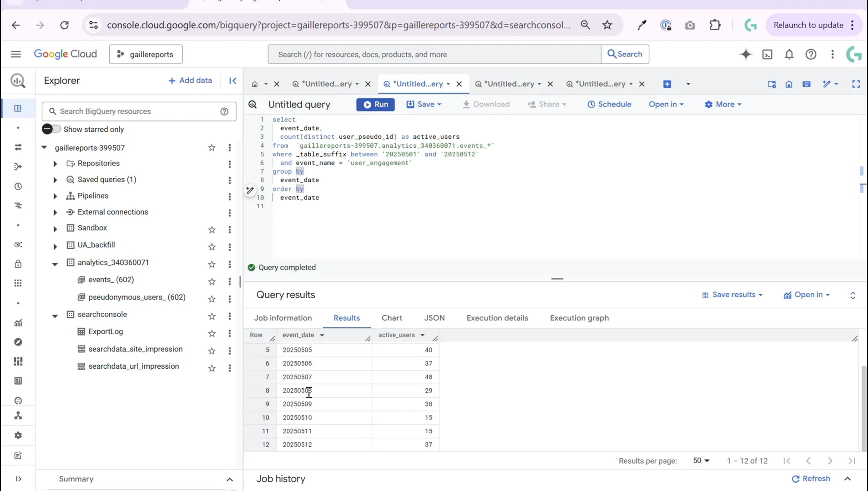
Task: Refresh the job history
Action: click(811, 479)
